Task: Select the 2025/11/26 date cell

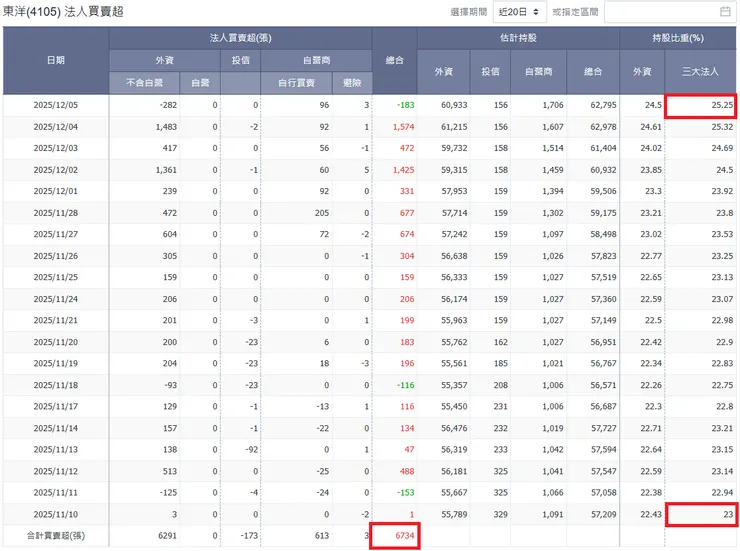Action: click(56, 256)
